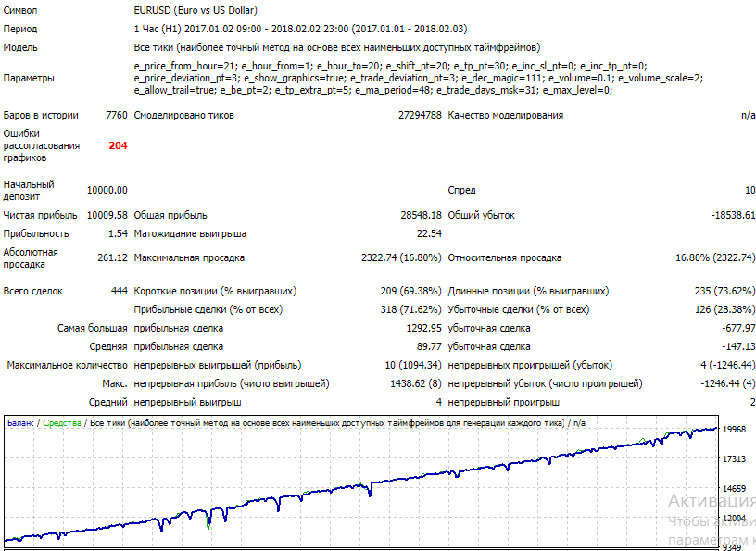Image resolution: width=756 pixels, height=551 pixels.
Task: Click profit trades value 318 (71.62%)
Action: tap(410, 309)
